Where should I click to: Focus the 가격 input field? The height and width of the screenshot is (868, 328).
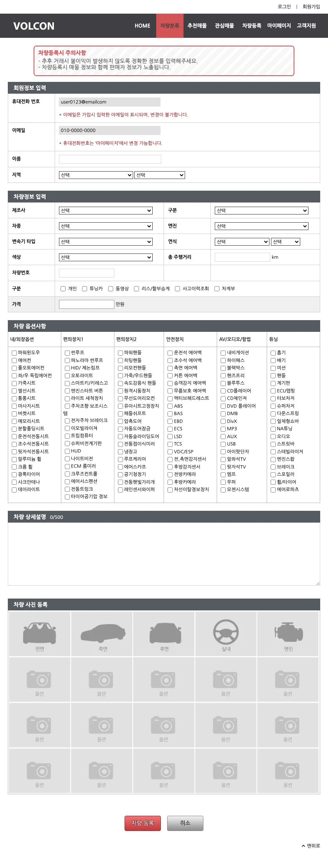(87, 304)
